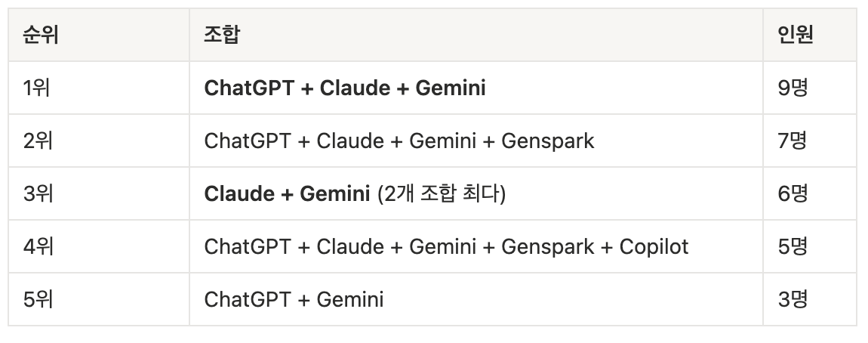Click the 7명 count cell
This screenshot has width=868, height=343.
(x=793, y=141)
